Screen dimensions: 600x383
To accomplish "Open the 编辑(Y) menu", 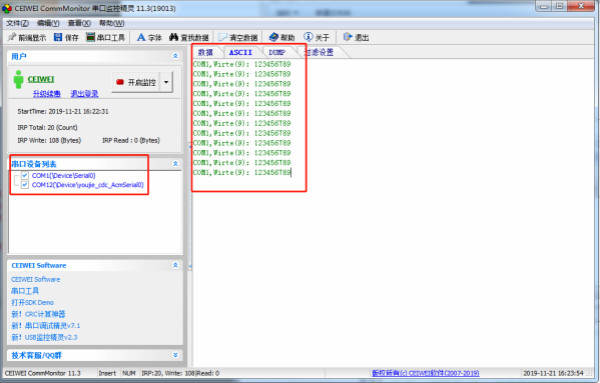I will click(x=48, y=23).
